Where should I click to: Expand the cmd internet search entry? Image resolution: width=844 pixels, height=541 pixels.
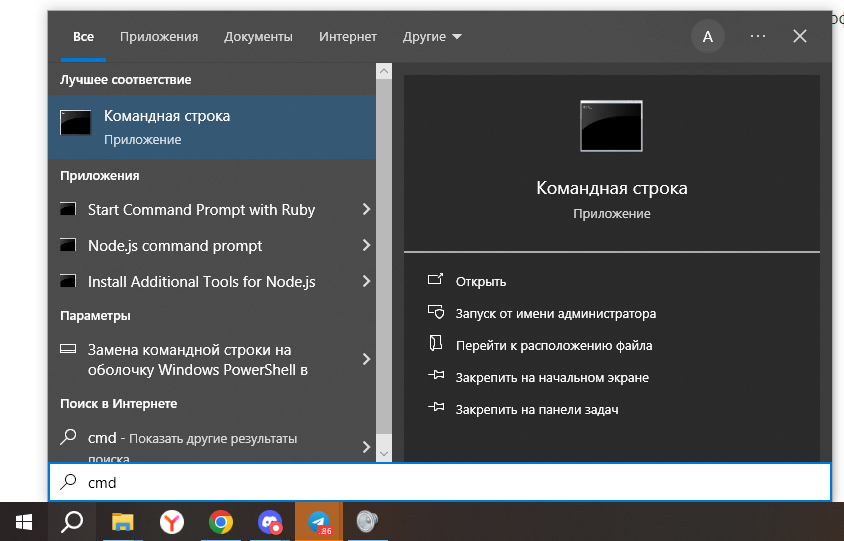click(x=367, y=447)
